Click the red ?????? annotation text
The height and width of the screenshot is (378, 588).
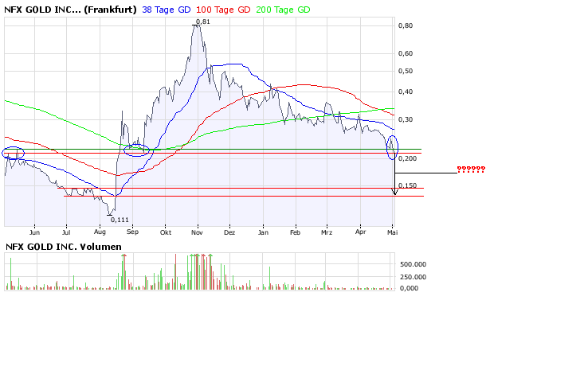click(x=470, y=170)
